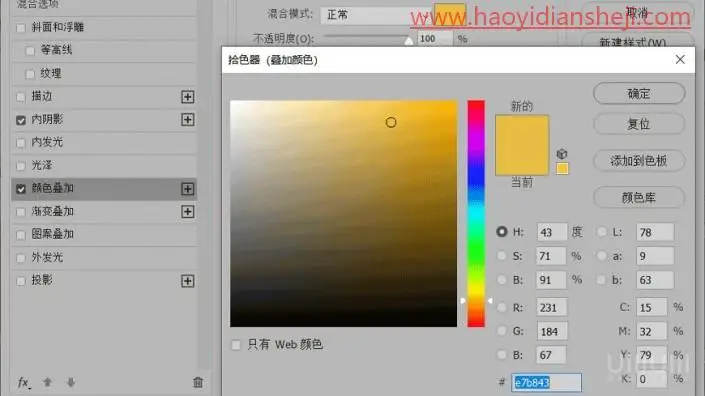The height and width of the screenshot is (396, 705).
Task: Close the 拾色器 color picker dialog
Action: tap(680, 59)
